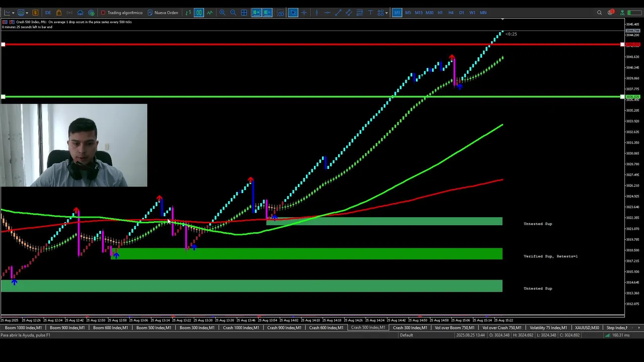
Task: Open the signals broadcast icon
Action: click(69, 13)
